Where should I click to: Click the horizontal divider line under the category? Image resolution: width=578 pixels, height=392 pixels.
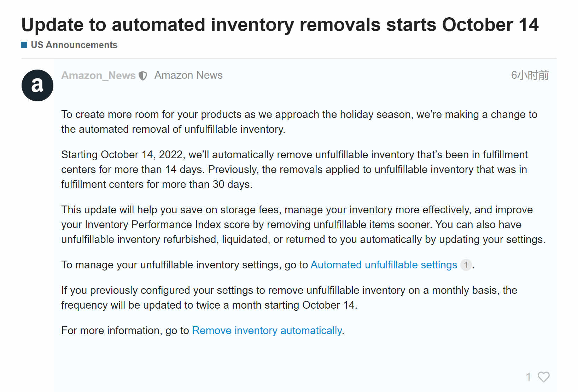point(289,59)
